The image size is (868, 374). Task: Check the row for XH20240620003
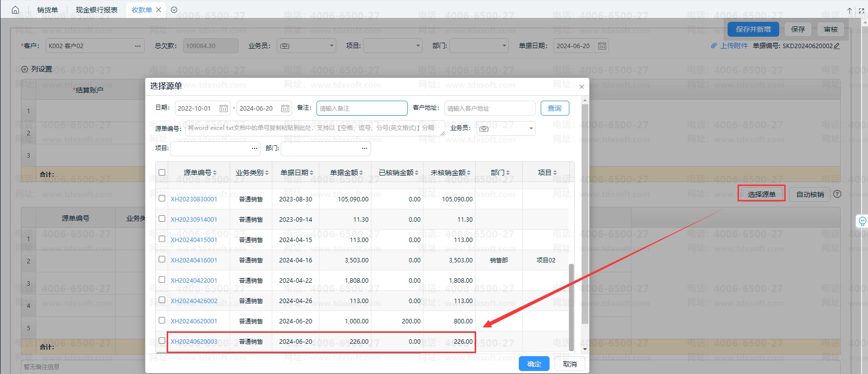coord(162,341)
